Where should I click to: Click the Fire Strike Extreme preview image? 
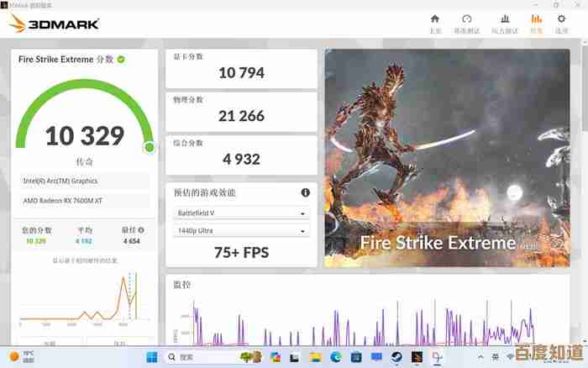click(x=447, y=158)
